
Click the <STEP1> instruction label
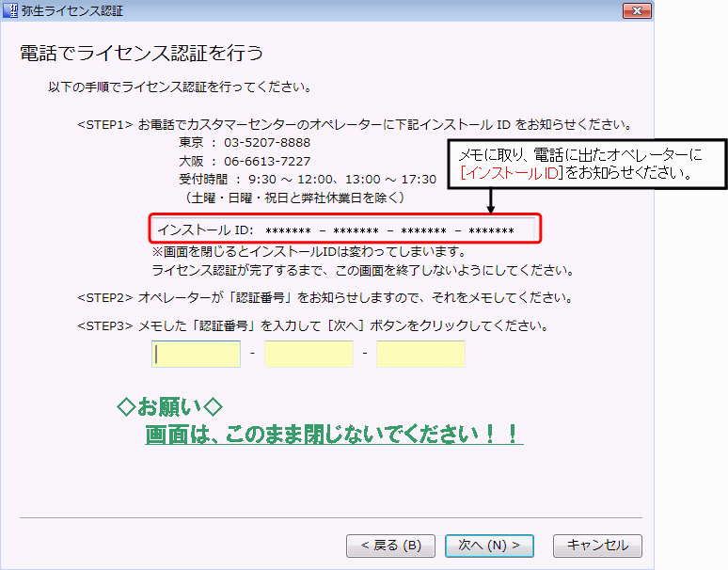(x=106, y=125)
